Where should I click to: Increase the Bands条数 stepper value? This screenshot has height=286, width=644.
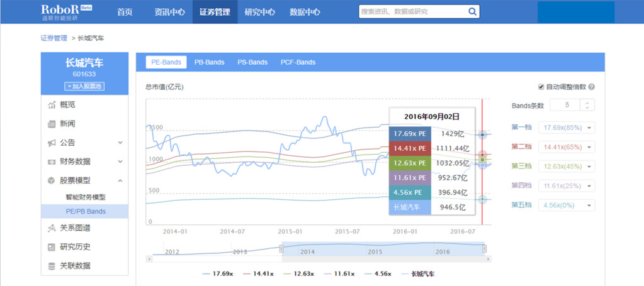click(x=587, y=102)
